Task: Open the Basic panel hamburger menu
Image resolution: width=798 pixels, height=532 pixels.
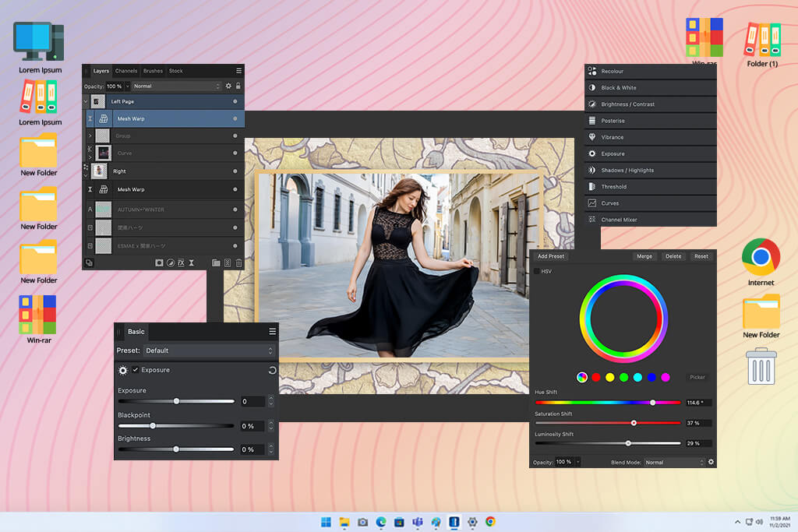Action: (x=272, y=332)
